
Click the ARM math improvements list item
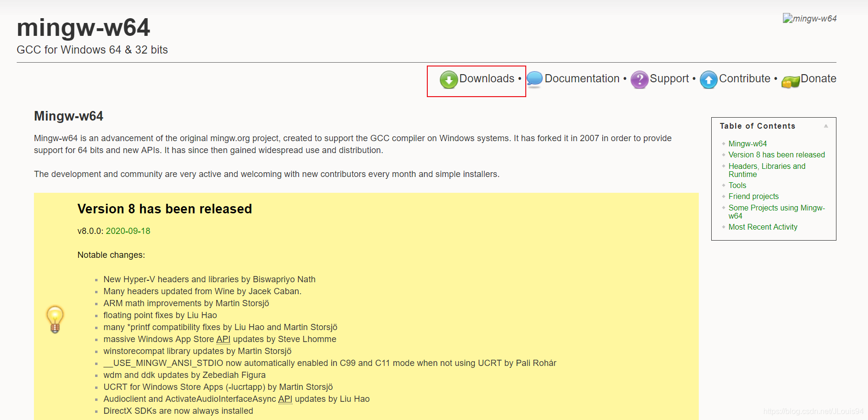[186, 303]
